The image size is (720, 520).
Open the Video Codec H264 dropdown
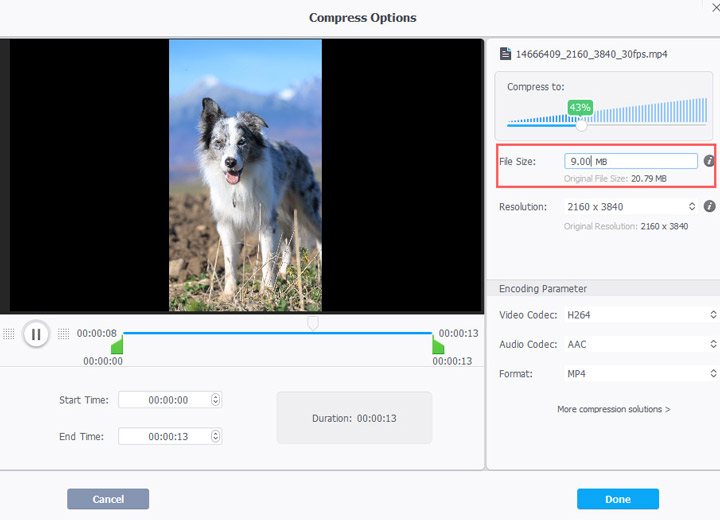coord(641,315)
